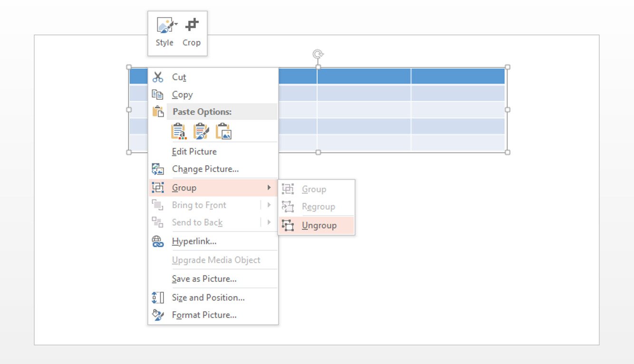The image size is (634, 364).
Task: Expand the Bring to Front submenu arrow
Action: pos(269,205)
